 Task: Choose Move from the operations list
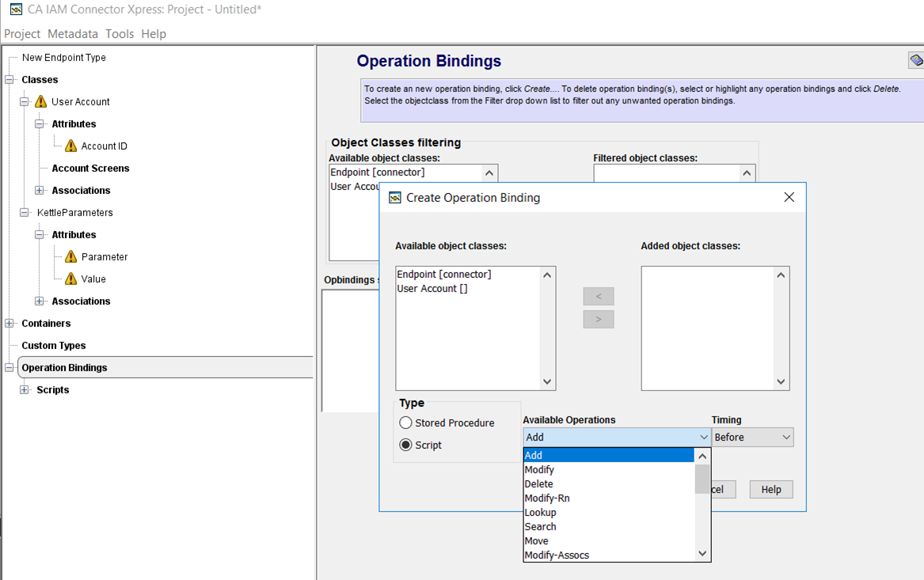(609, 540)
